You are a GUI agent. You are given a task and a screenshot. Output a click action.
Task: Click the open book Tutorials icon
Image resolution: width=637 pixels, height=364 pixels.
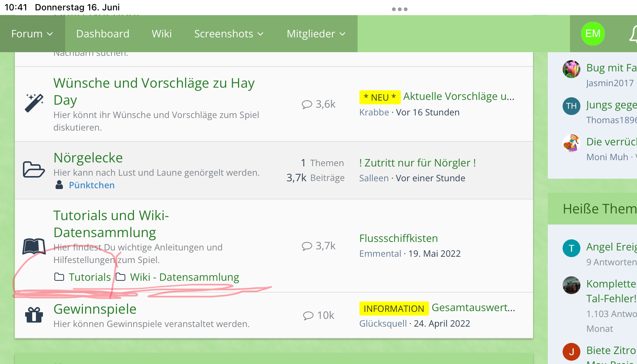(34, 246)
